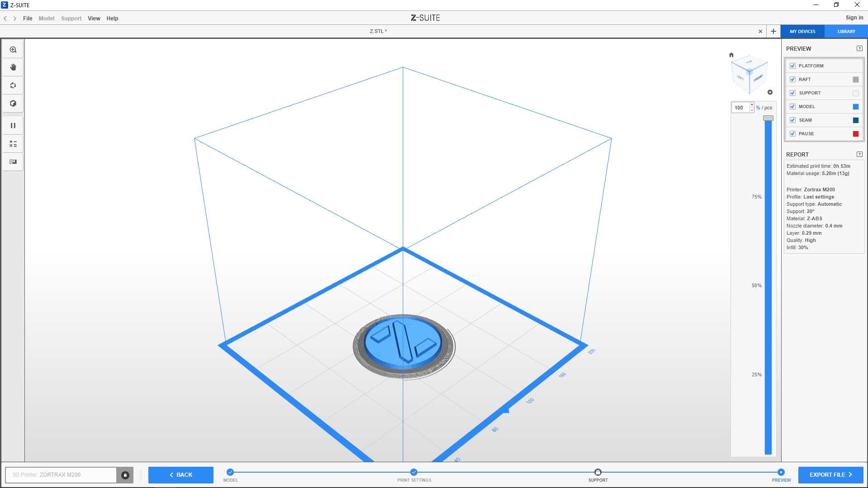Toggle the PAUSE visibility checkbox

tap(792, 134)
